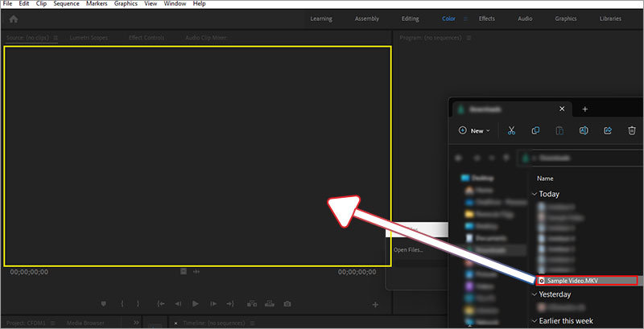Play the source monitor clip
644x329 pixels.
196,304
